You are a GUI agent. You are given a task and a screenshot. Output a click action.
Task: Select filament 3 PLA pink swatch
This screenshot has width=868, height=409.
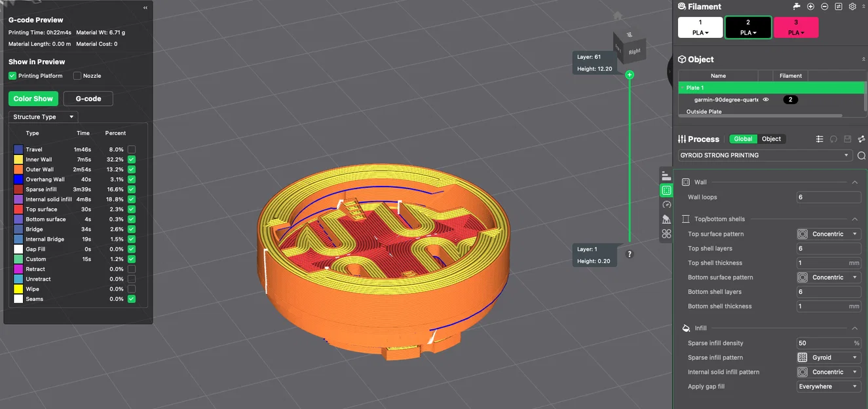pos(796,27)
